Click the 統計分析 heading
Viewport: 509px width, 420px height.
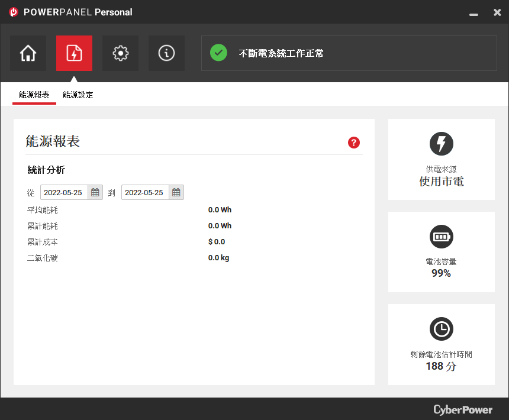(x=46, y=170)
